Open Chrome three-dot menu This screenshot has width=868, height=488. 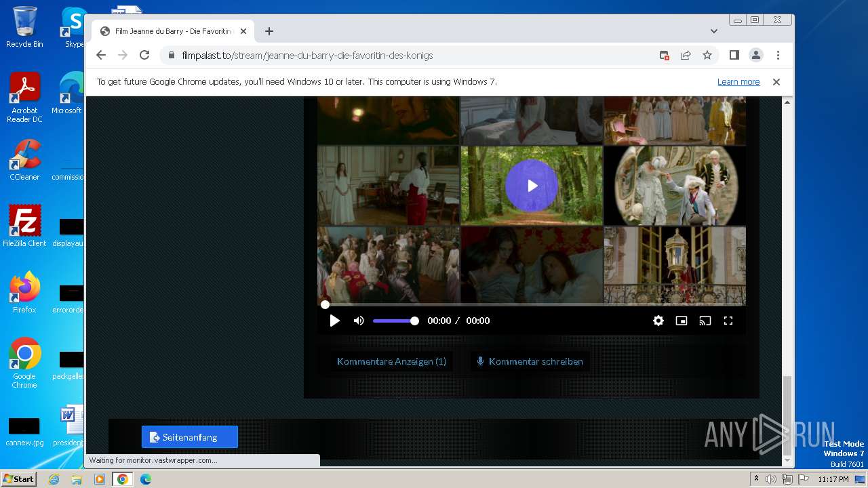[x=778, y=56]
